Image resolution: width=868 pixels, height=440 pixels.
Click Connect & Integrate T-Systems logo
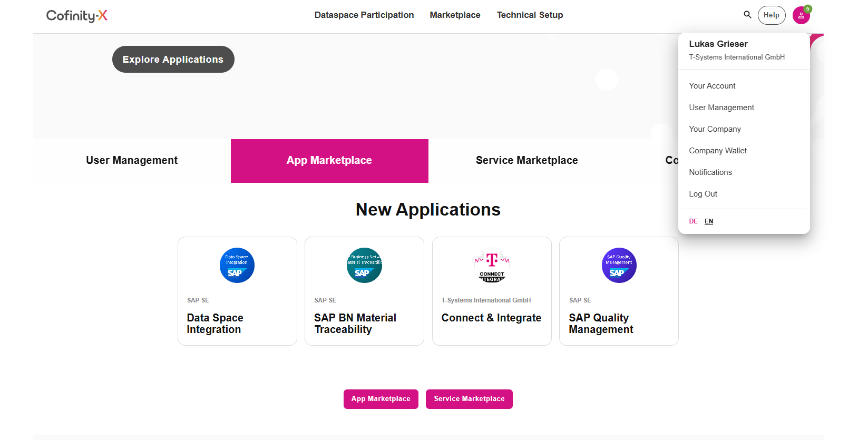click(492, 265)
